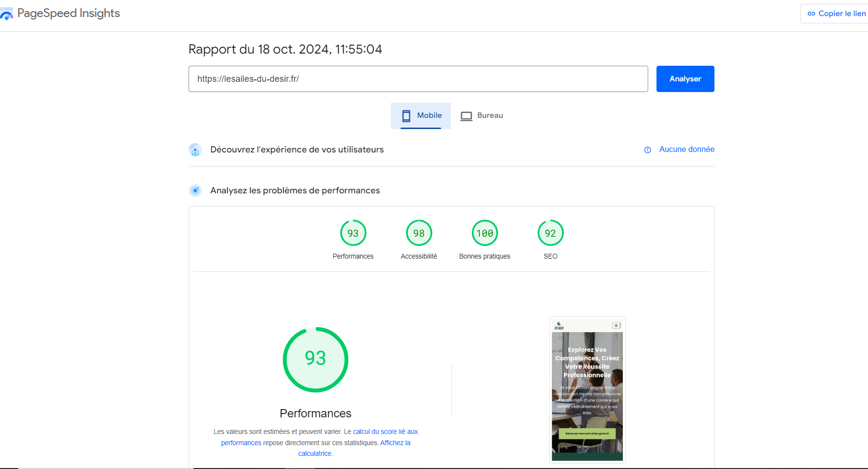868x469 pixels.
Task: Click the mobile phone icon
Action: point(406,116)
